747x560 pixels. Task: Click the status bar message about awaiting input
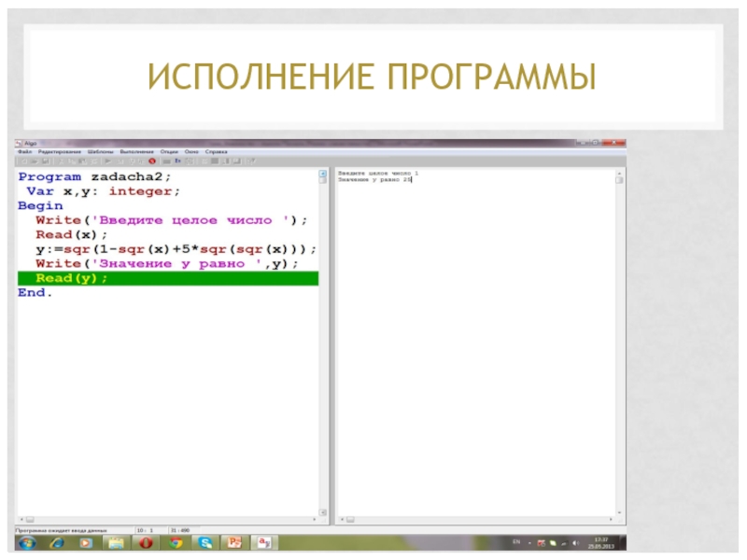pos(62,530)
